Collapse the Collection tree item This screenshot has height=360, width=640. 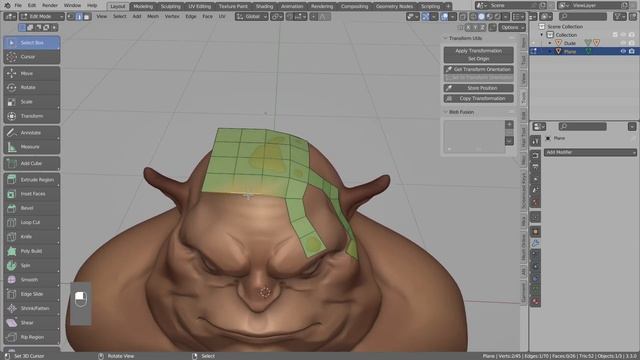pyautogui.click(x=542, y=35)
